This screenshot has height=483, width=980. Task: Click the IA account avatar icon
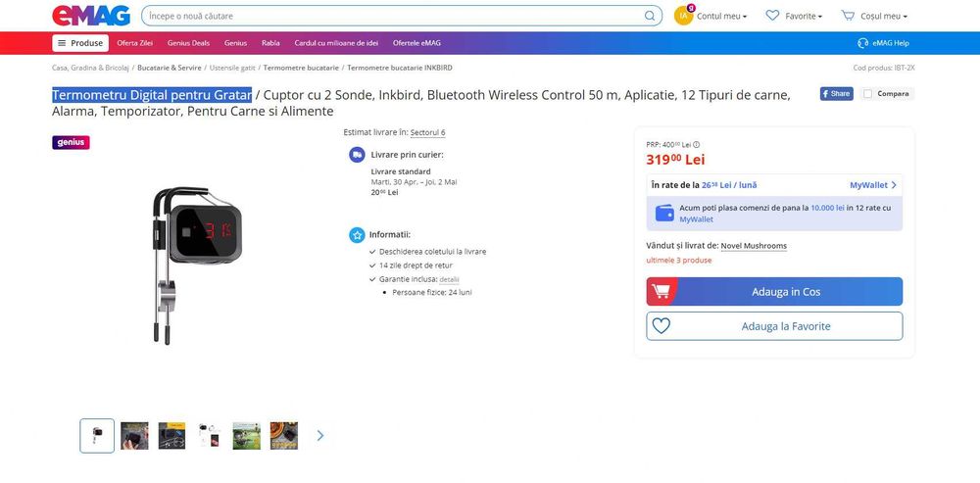684,16
